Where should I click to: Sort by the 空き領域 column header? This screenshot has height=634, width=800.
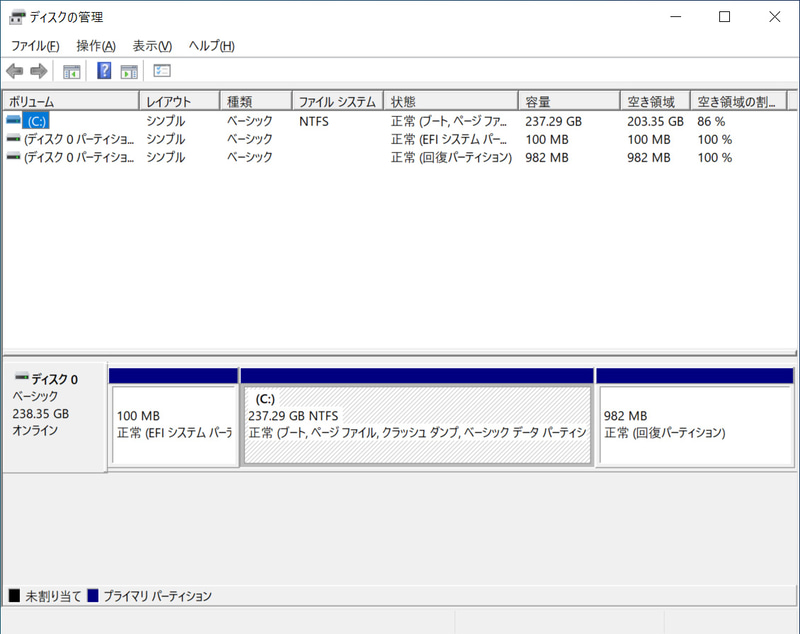click(x=656, y=102)
